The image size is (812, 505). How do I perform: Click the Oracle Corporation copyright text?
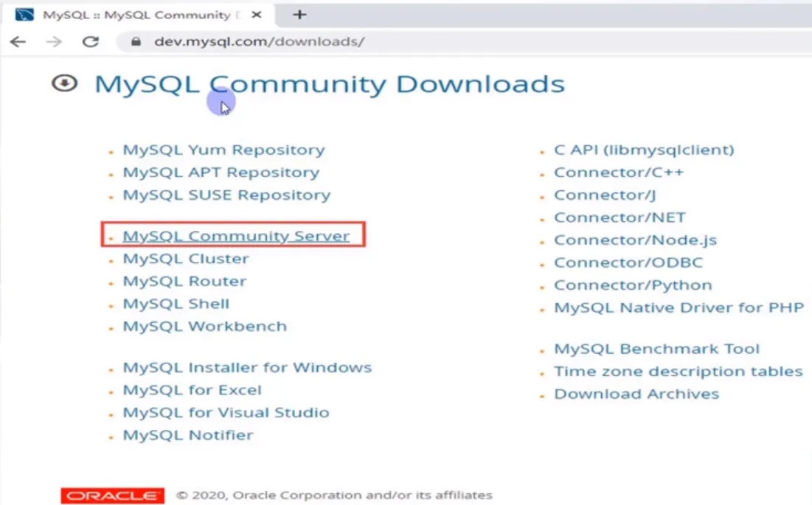click(335, 495)
